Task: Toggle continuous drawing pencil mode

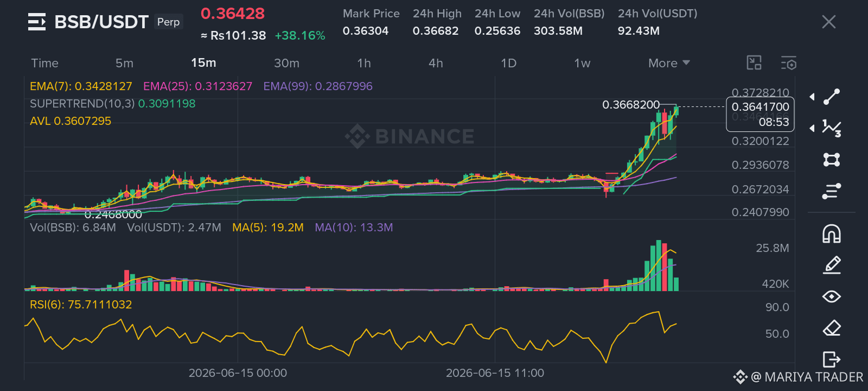Action: [832, 265]
